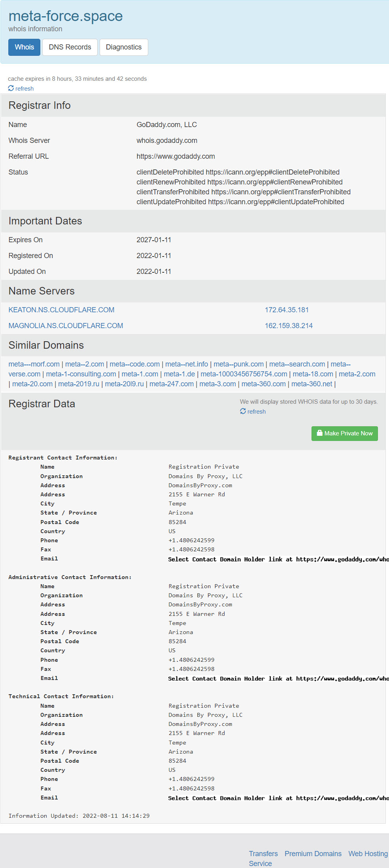Click the clientDeleteProhibited status line
The height and width of the screenshot is (868, 389).
click(238, 172)
